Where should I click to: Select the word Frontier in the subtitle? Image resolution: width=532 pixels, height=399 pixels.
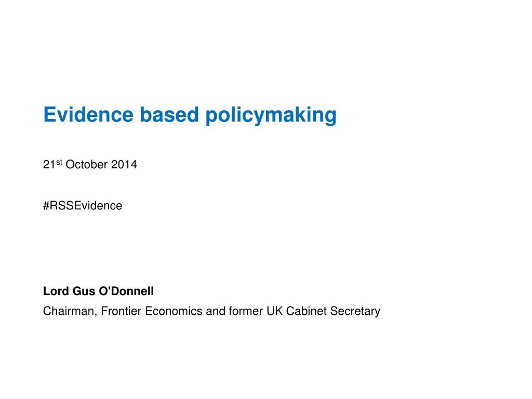tap(121, 311)
